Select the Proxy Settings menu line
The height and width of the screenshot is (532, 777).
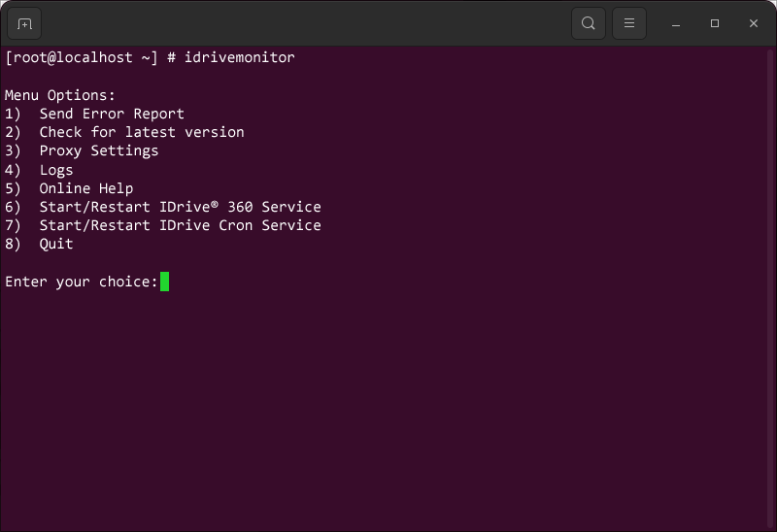98,150
